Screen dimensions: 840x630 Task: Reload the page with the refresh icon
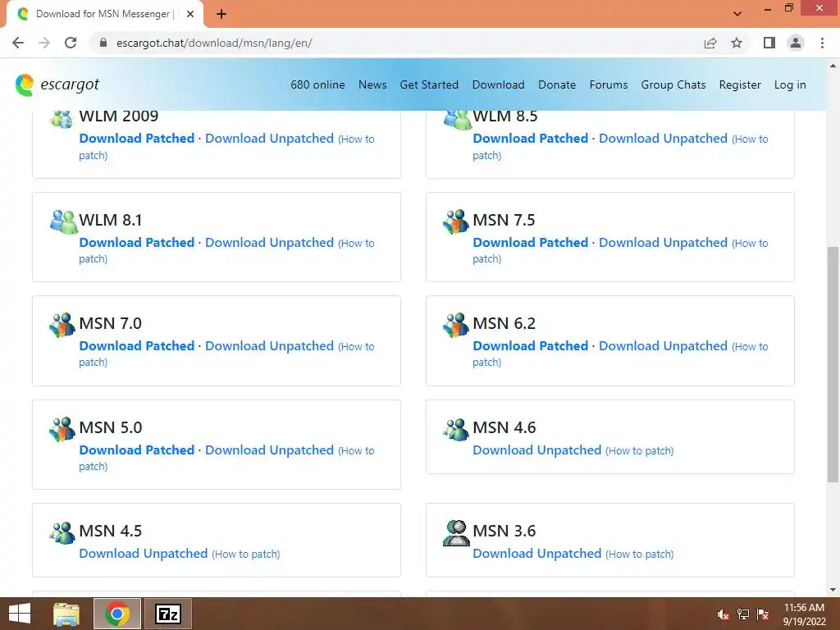(x=71, y=43)
